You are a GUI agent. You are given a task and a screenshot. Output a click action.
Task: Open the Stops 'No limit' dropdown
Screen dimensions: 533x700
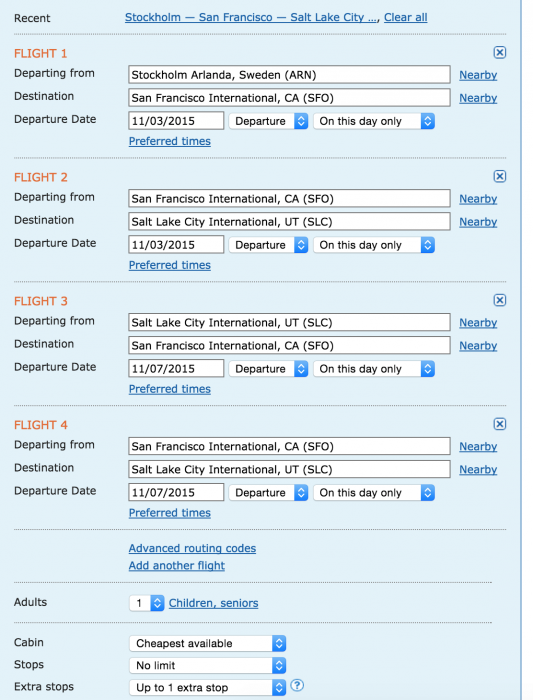[x=208, y=665]
